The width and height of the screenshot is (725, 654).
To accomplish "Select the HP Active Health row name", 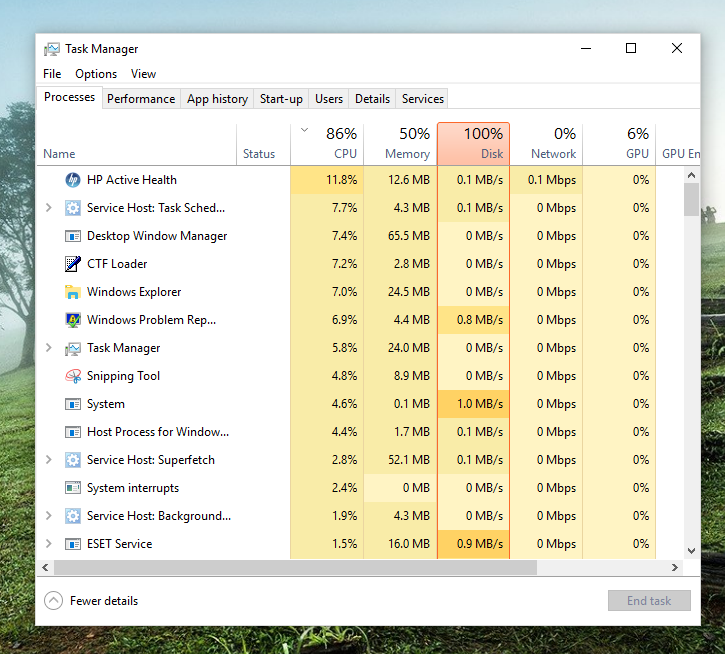I will click(x=132, y=180).
